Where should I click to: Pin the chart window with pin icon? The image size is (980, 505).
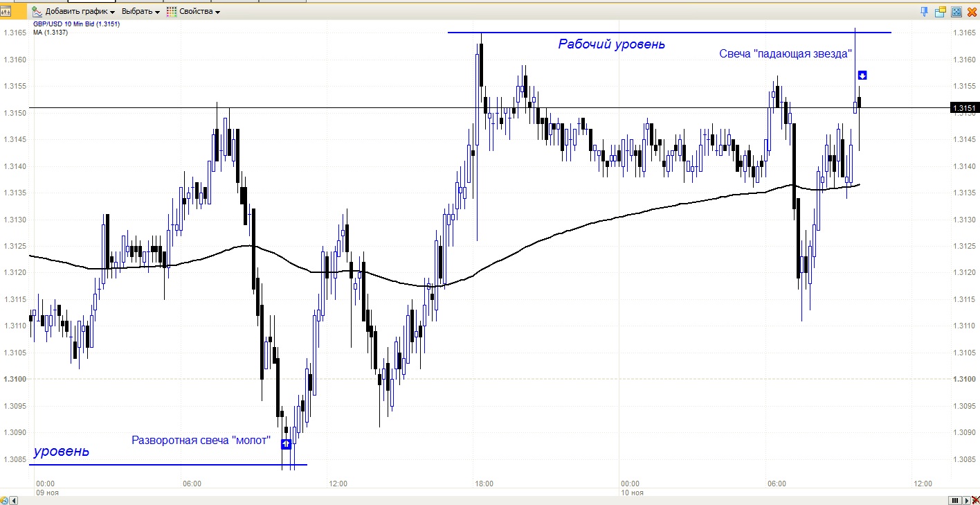click(x=924, y=12)
